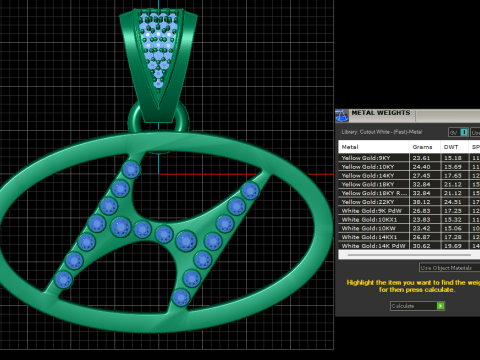Click the 24.40 grams value
Image resolution: width=480 pixels, height=360 pixels.
pyautogui.click(x=421, y=167)
